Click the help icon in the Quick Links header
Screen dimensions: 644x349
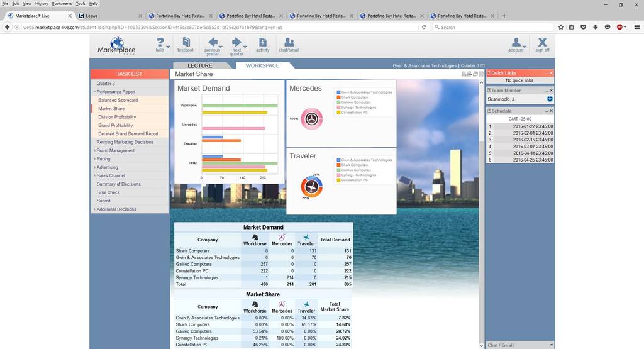click(x=489, y=73)
